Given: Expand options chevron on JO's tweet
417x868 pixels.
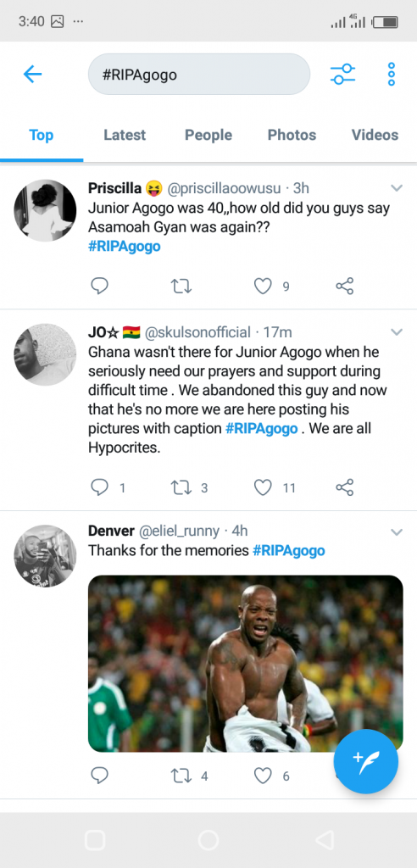Looking at the screenshot, I should coord(397,332).
